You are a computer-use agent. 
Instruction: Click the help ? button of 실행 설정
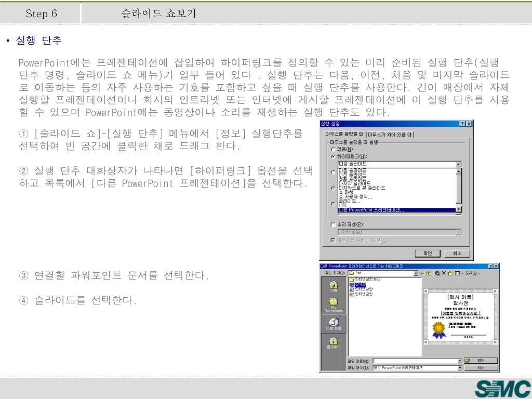pyautogui.click(x=463, y=124)
